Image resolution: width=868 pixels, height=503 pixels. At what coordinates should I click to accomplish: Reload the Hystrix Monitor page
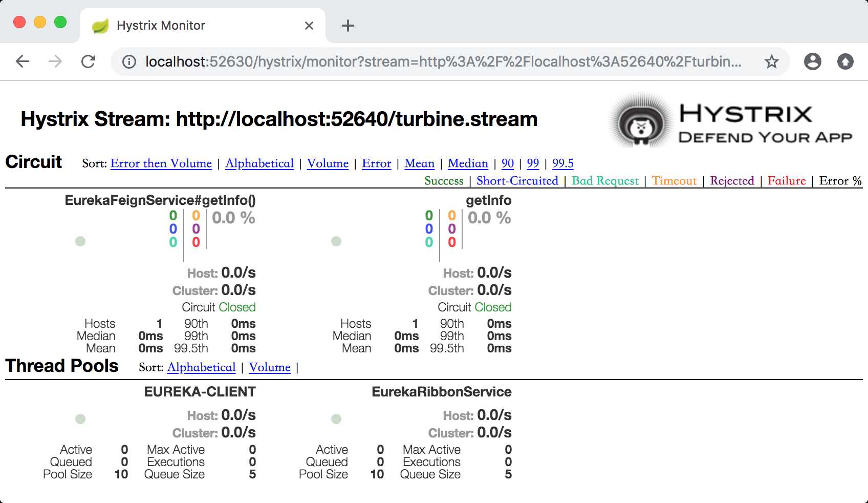89,62
